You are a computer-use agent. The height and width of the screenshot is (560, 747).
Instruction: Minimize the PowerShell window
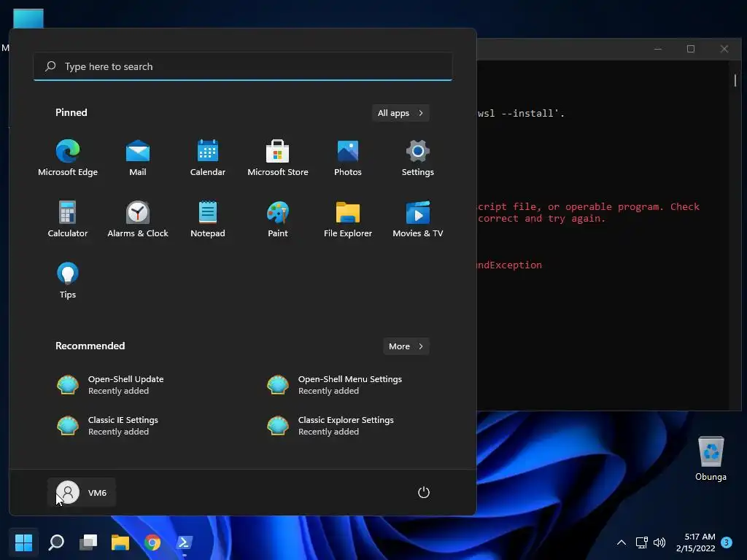pos(658,49)
